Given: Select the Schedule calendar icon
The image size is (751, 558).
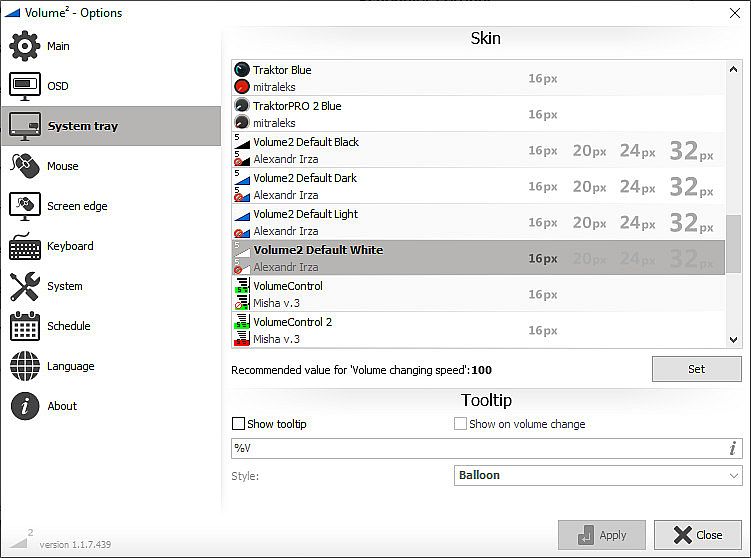Looking at the screenshot, I should coord(24,326).
